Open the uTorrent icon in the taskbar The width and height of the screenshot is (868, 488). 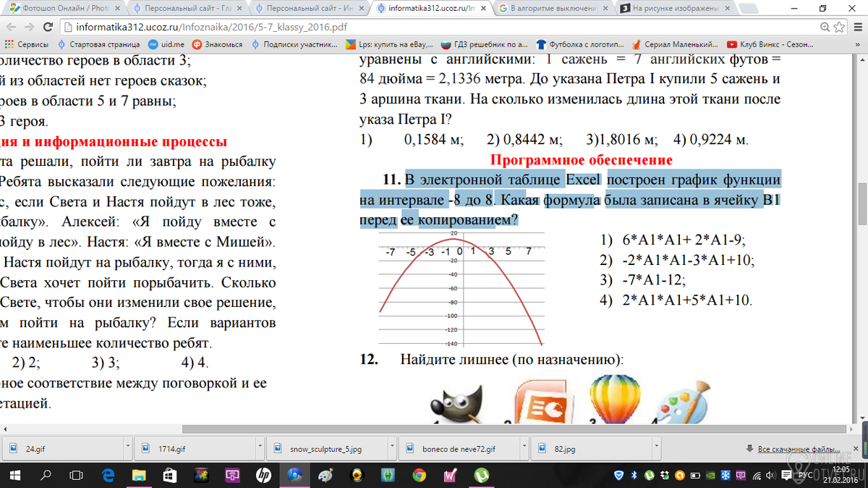point(481,475)
